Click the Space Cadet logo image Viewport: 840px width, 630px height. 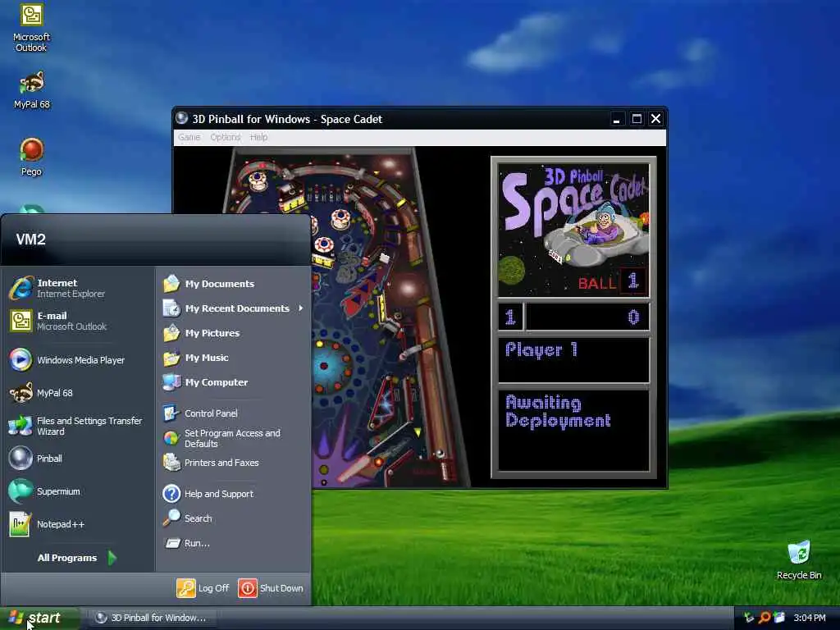click(573, 231)
